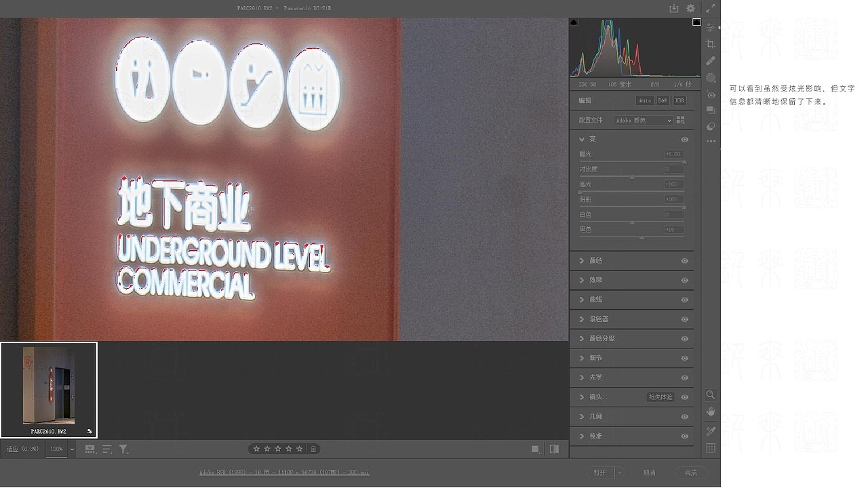Click the 打开 open button
Viewport: 868px width, 488px height.
600,472
